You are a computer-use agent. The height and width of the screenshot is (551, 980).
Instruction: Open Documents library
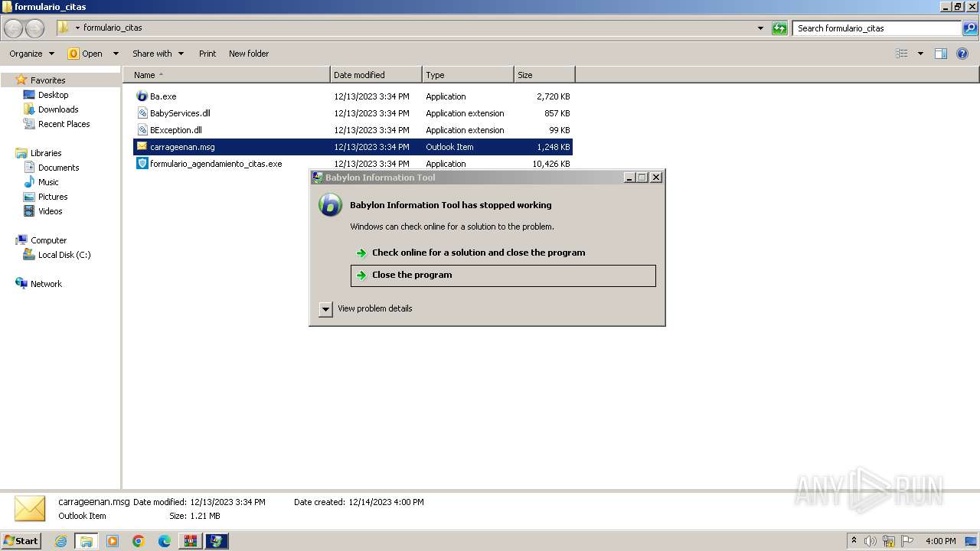pos(58,168)
